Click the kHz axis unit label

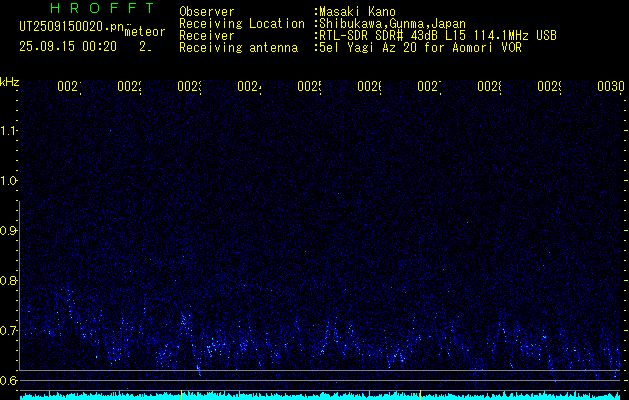[9, 82]
